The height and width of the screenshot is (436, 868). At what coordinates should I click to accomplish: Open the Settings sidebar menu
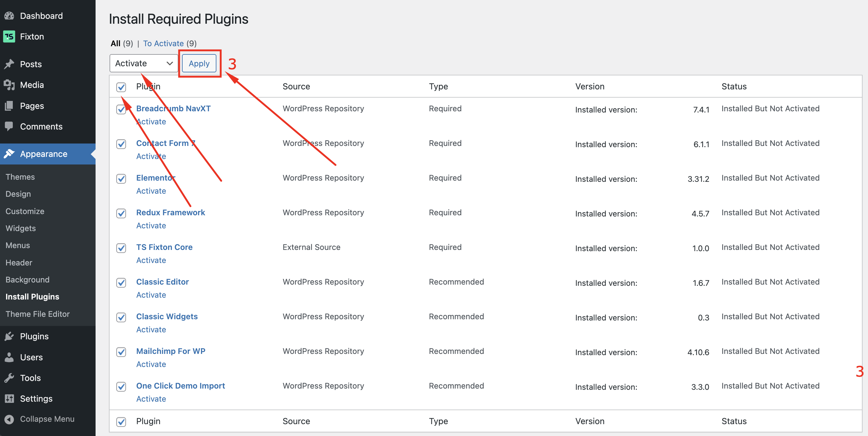pos(36,399)
